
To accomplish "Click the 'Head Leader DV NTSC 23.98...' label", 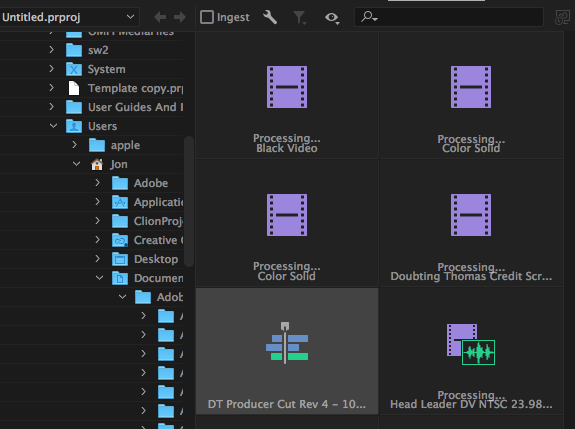I will click(x=471, y=404).
